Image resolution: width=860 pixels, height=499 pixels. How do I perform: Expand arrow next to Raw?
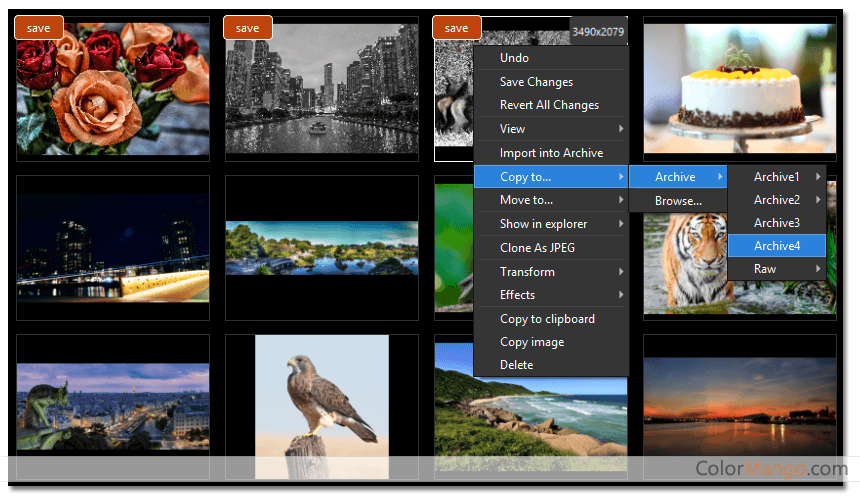(x=818, y=269)
